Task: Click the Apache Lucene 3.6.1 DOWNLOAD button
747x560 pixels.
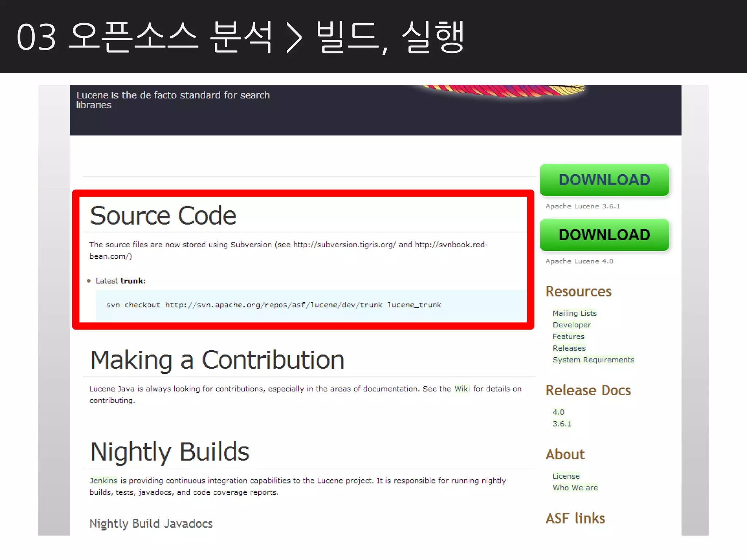Action: (x=604, y=180)
